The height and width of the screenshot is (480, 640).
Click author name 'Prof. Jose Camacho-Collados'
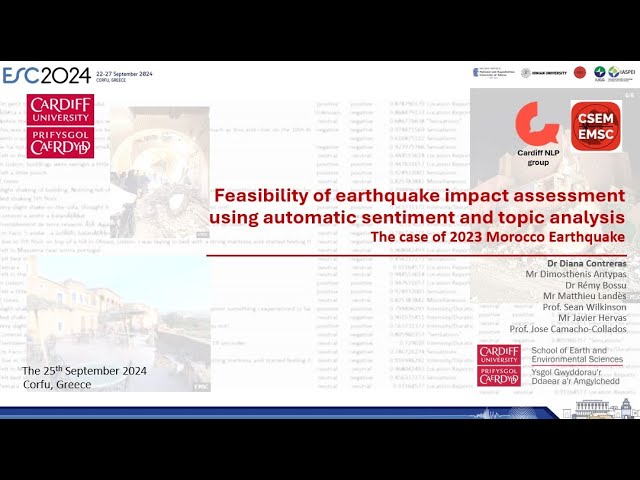(568, 329)
